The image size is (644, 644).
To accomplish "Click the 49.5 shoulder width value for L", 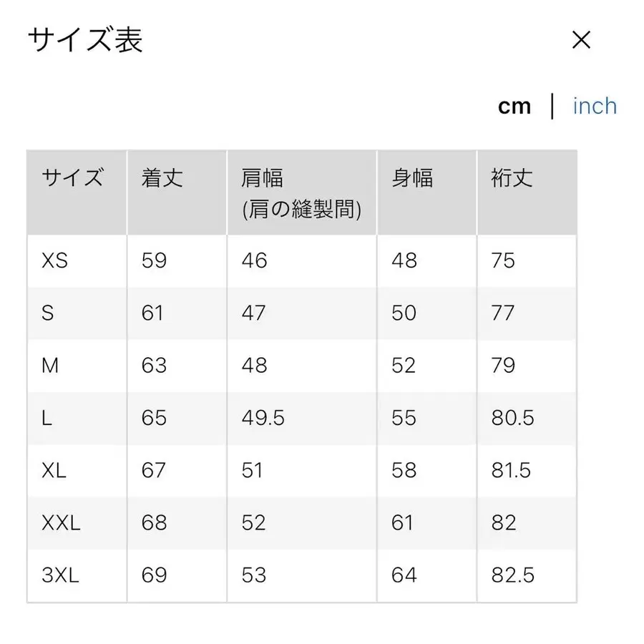I will pos(263,418).
